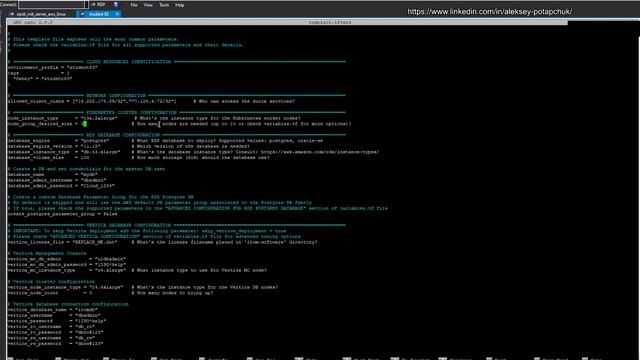This screenshot has height=360, width=640.
Task: Click the database_admin_username line
Action: point(57,180)
